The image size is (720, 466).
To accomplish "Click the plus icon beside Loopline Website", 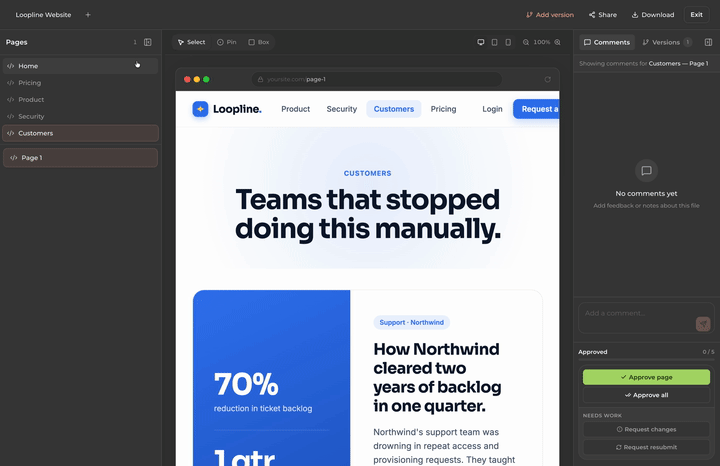I will tap(88, 15).
